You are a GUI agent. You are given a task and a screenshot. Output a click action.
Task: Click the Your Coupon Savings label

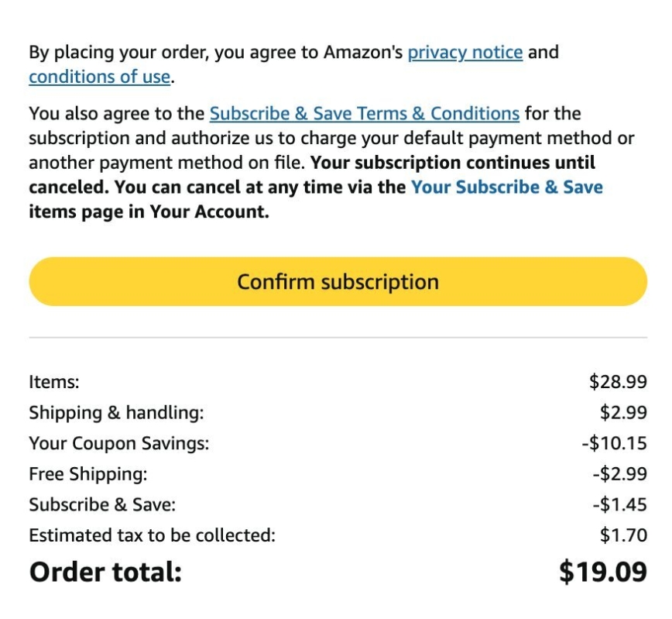[x=119, y=443]
